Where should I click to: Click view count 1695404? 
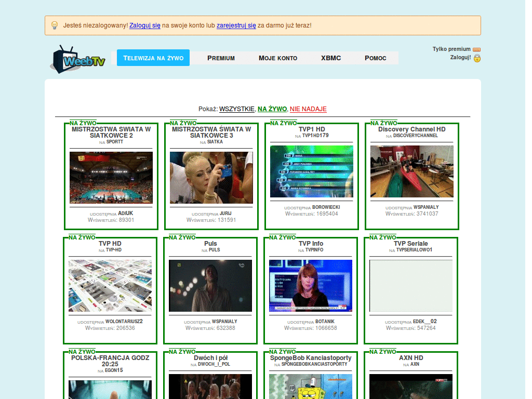(x=327, y=214)
